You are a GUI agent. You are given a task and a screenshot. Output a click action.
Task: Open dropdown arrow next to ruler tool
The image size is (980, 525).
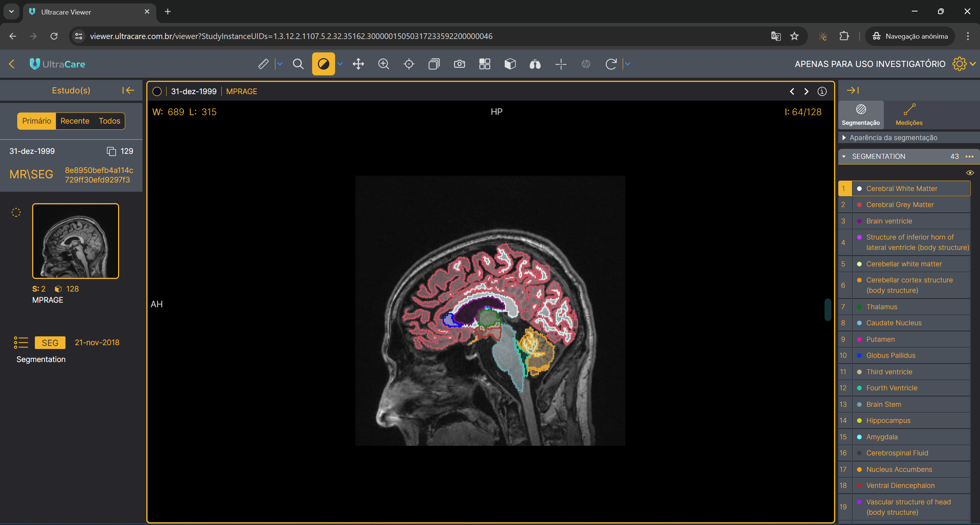[x=280, y=64]
